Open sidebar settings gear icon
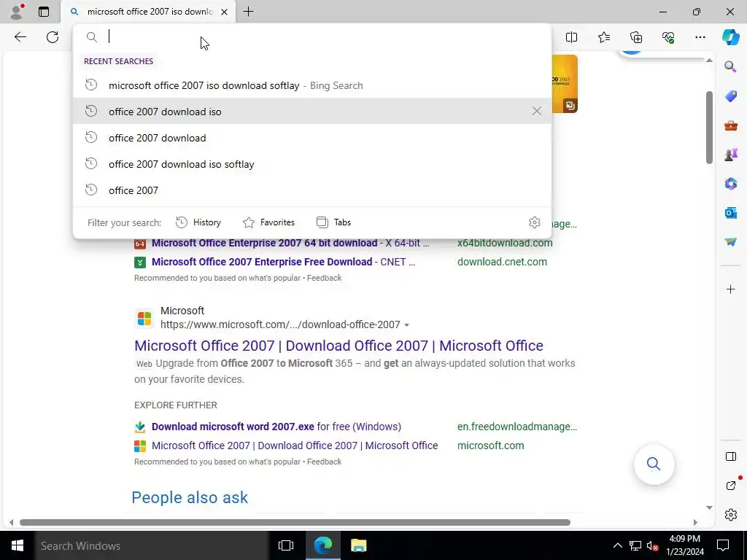This screenshot has height=560, width=747. [730, 515]
